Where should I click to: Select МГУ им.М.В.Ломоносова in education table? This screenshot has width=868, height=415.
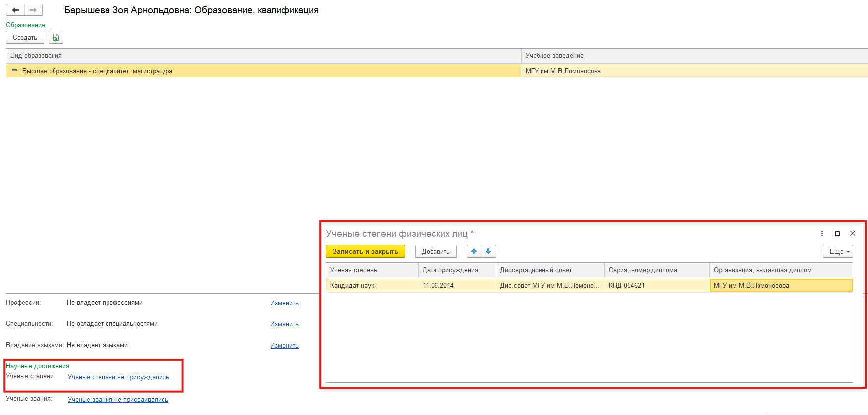pos(695,71)
